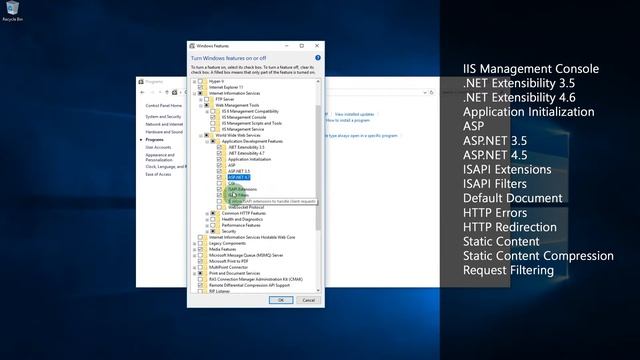
Task: Select the RIP Listener row
Action: (x=219, y=291)
